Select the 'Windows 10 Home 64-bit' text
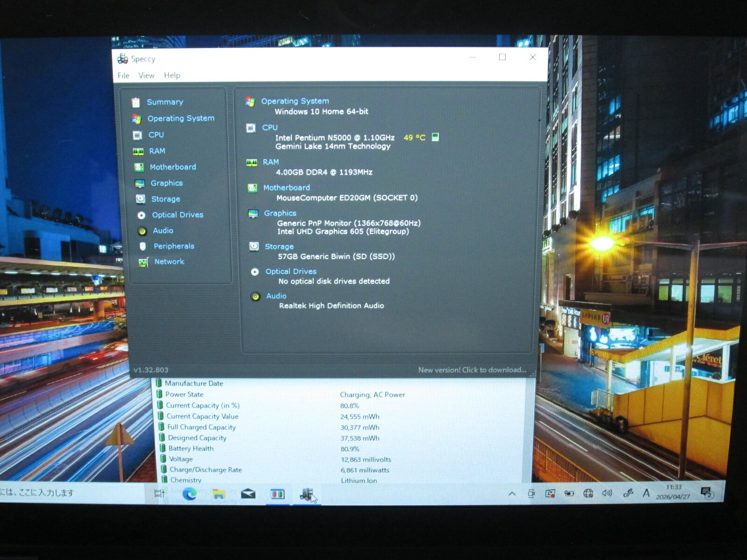 coord(321,112)
